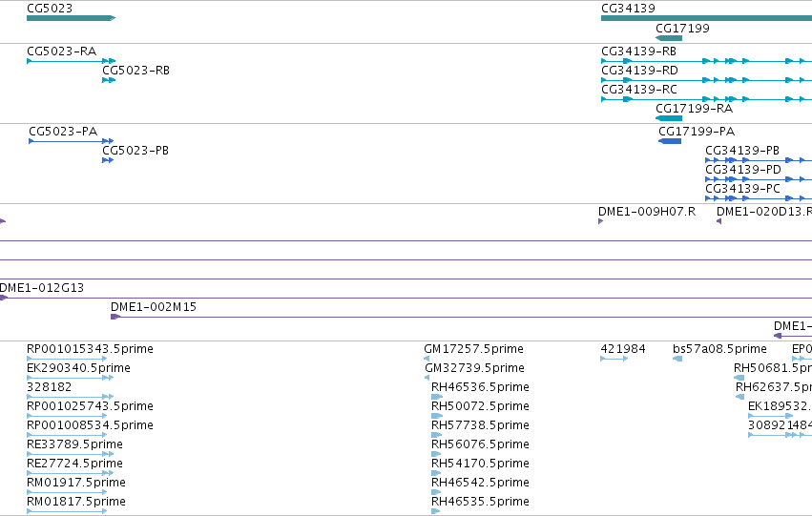812x516 pixels.
Task: Select the GM32739.5prime EST label
Action: tap(475, 368)
